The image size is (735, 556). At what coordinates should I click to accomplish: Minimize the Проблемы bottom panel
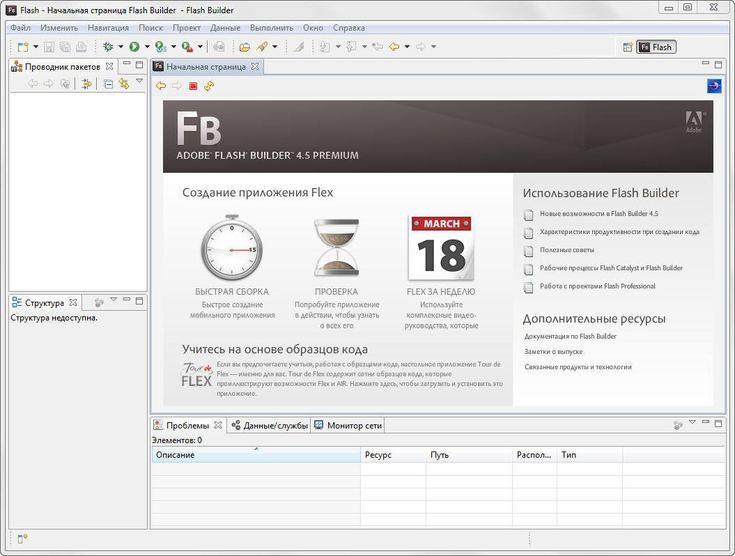click(705, 422)
